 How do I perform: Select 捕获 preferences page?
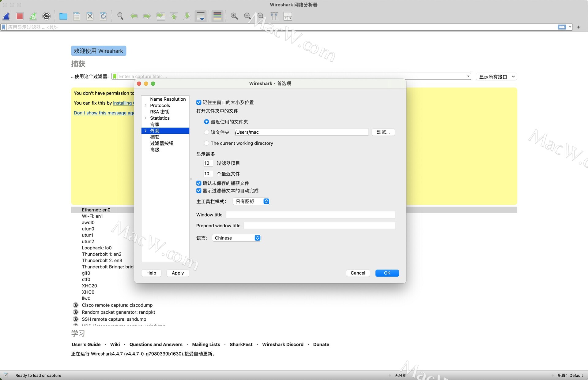155,137
